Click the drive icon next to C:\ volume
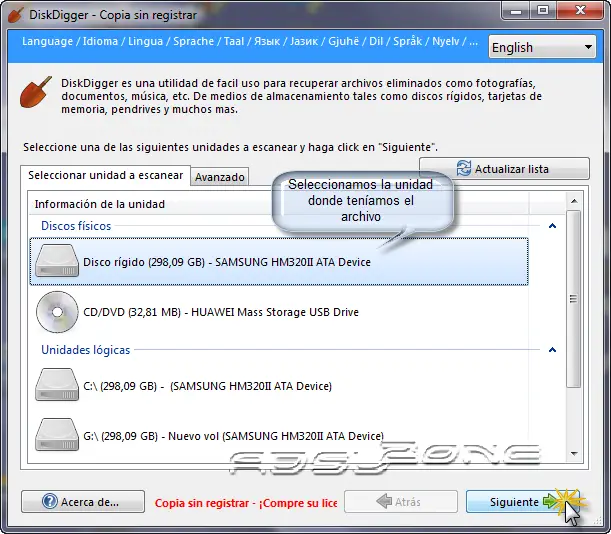611x534 pixels. [57, 385]
